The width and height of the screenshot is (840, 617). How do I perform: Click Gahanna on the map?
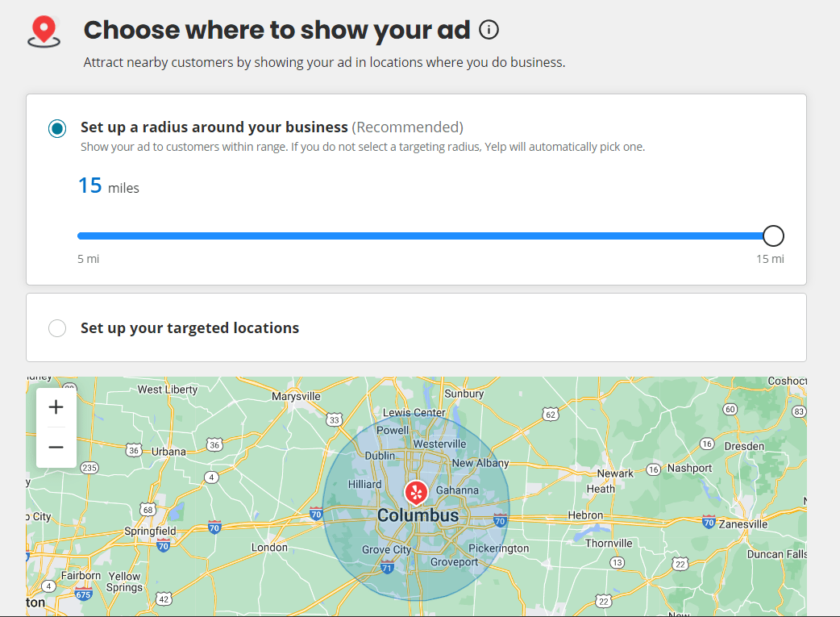[x=457, y=490]
